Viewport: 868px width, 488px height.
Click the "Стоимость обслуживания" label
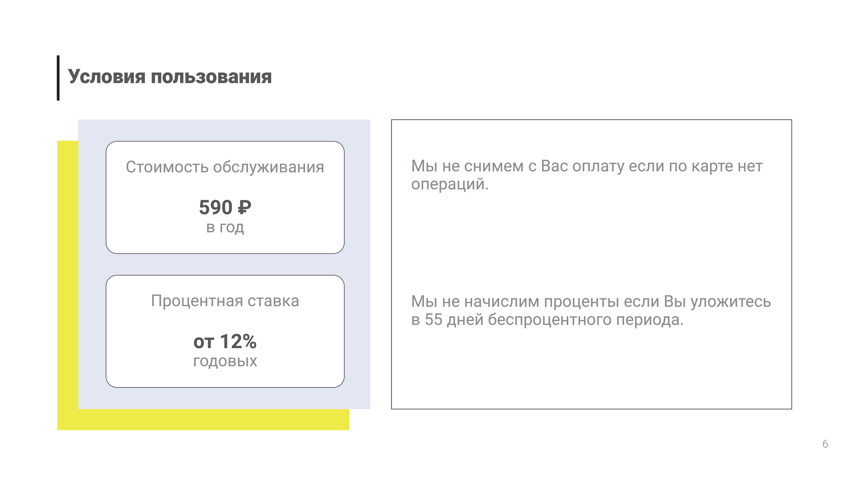[x=225, y=167]
